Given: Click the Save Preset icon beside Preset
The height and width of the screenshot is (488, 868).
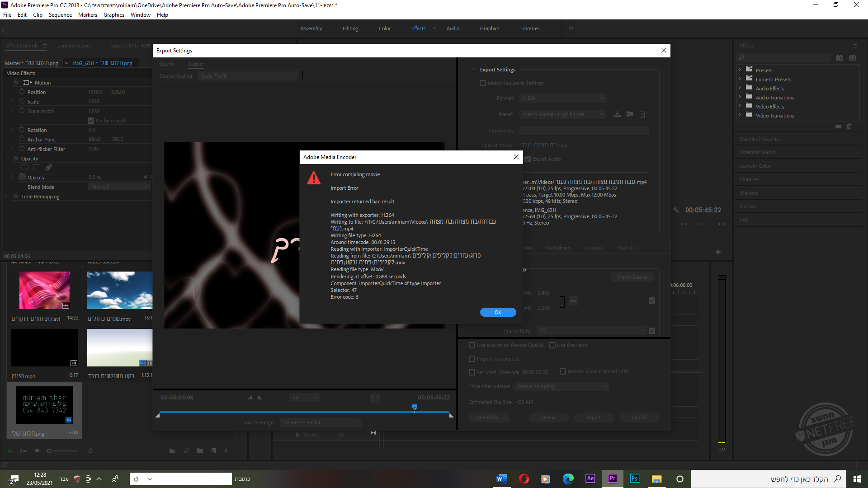Looking at the screenshot, I should 617,114.
